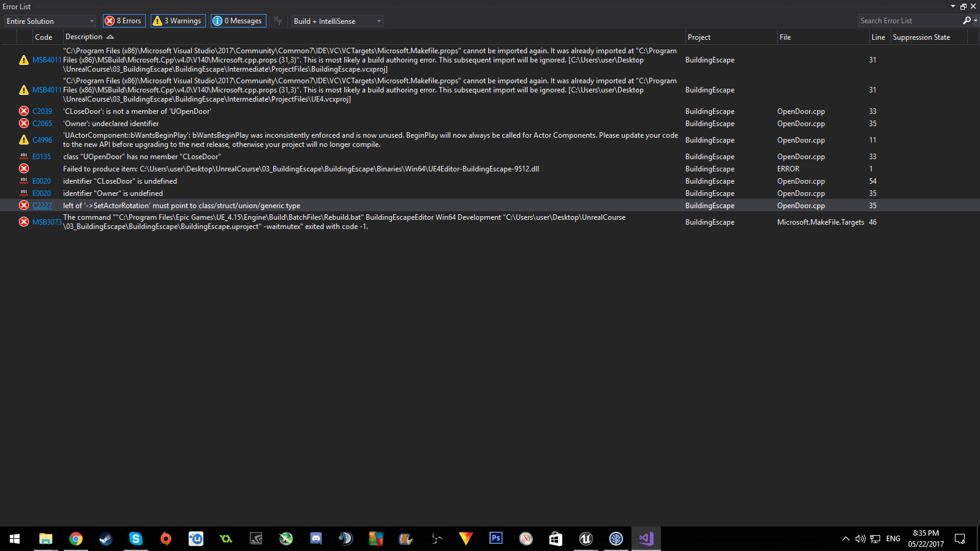Select the SetActorRotation error description
The height and width of the screenshot is (551, 980).
coord(181,206)
